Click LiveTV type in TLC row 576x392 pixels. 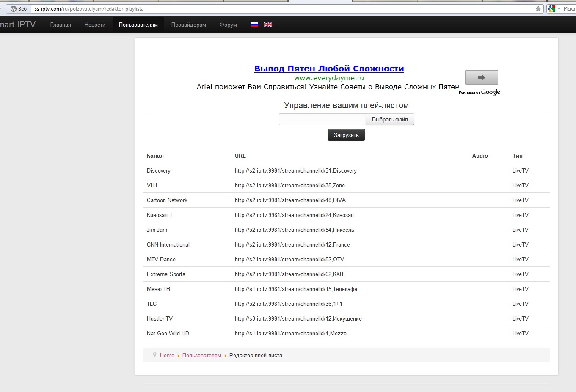coord(521,304)
